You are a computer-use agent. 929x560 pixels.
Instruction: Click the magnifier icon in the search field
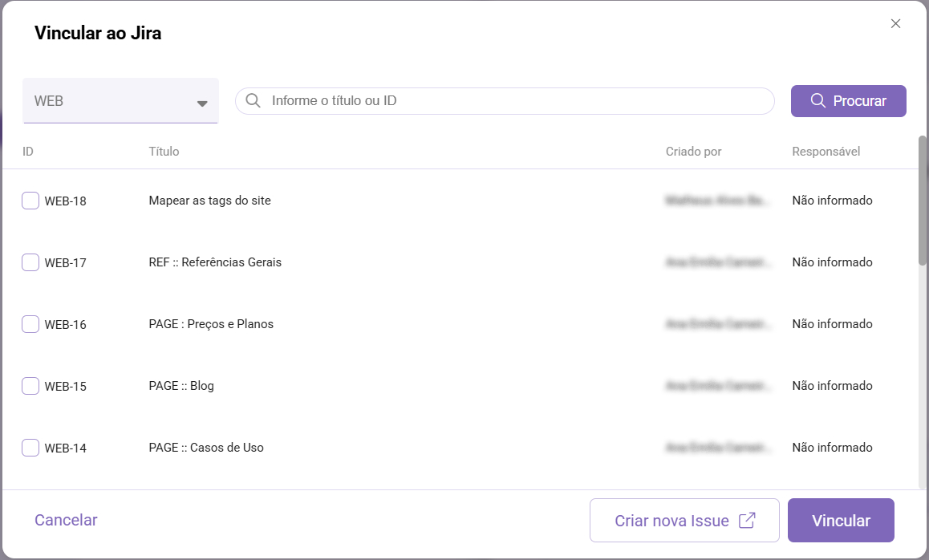point(253,101)
